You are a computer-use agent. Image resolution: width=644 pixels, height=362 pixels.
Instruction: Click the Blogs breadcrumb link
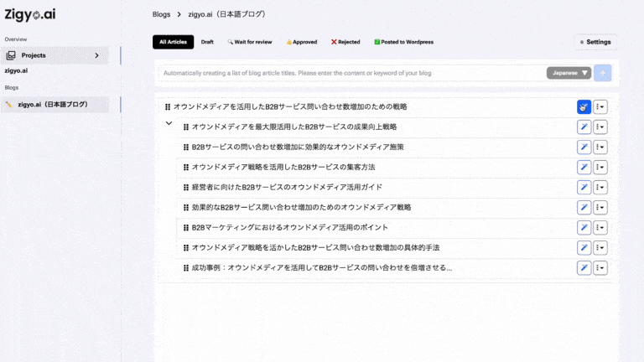point(161,14)
